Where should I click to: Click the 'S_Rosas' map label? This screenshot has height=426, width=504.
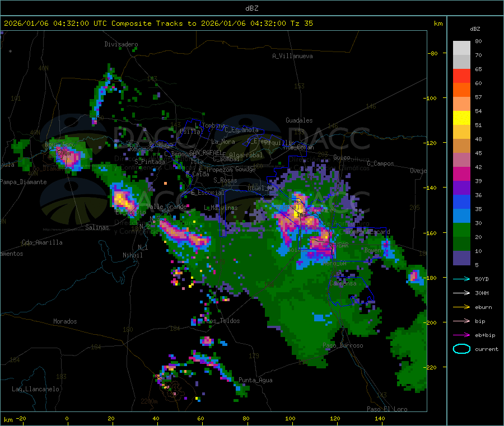pyautogui.click(x=225, y=180)
